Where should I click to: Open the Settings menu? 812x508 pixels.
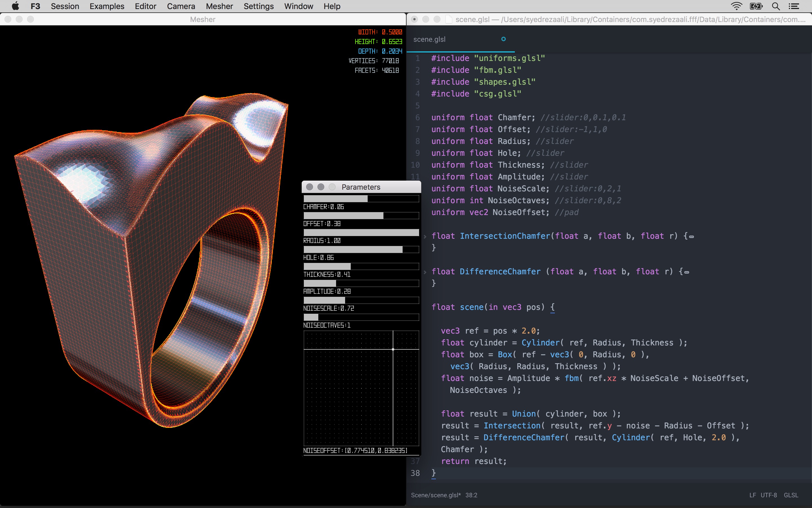258,6
